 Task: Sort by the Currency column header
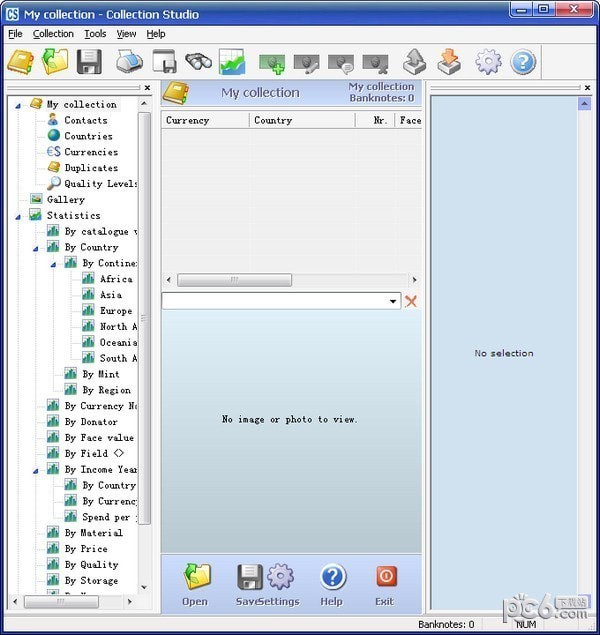coord(206,120)
